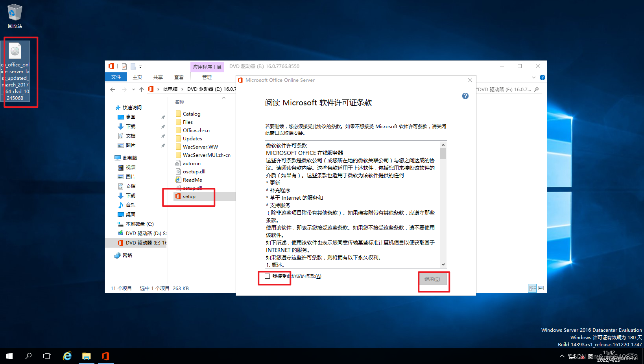The image size is (644, 364).
Task: Select the Updates folder
Action: coord(192,138)
